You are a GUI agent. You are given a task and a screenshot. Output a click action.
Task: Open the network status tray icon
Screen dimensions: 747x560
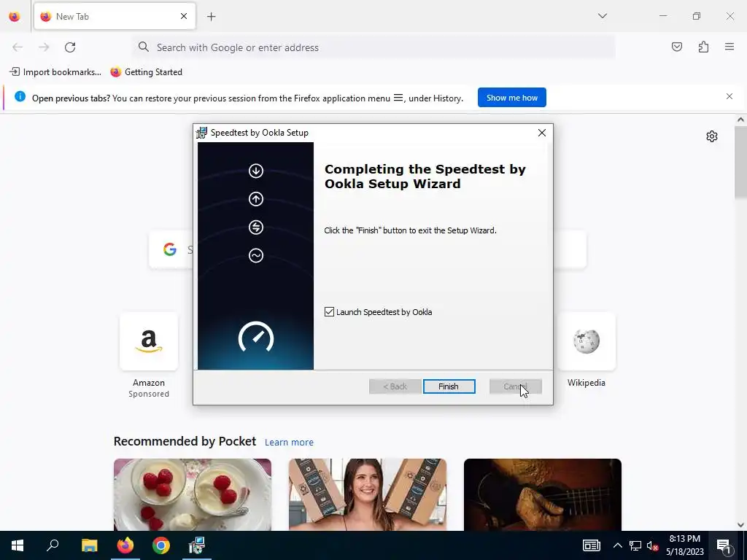[635, 545]
